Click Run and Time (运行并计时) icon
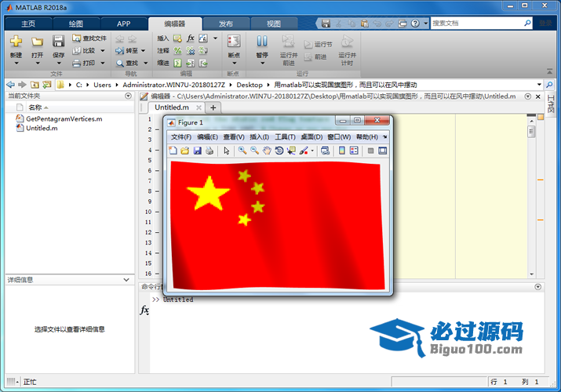This screenshot has height=392, width=561. 347,42
